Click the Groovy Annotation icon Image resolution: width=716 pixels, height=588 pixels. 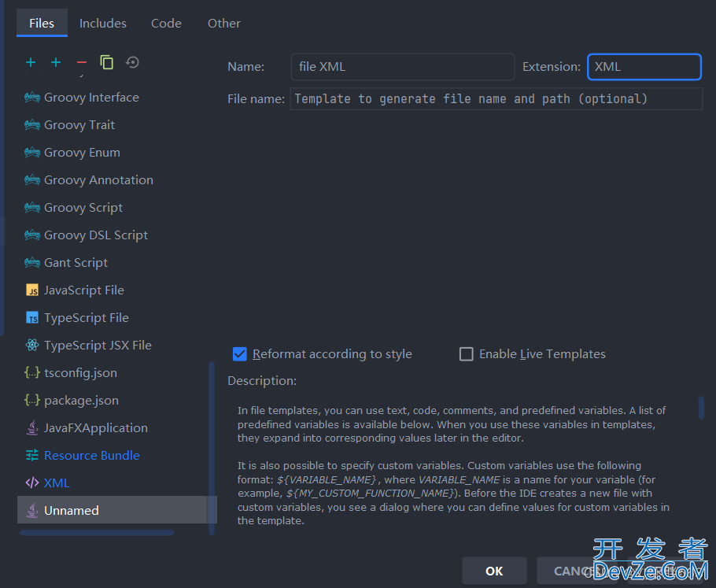click(32, 180)
